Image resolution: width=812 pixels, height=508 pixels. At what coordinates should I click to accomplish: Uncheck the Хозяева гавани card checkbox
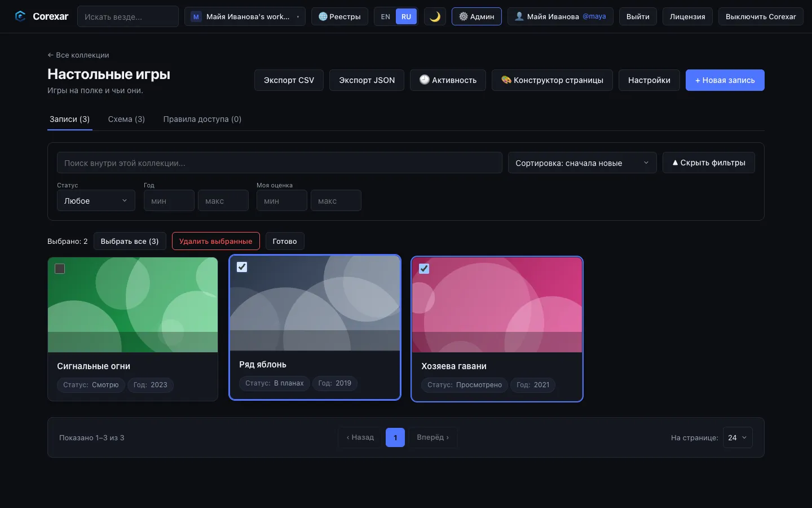424,269
